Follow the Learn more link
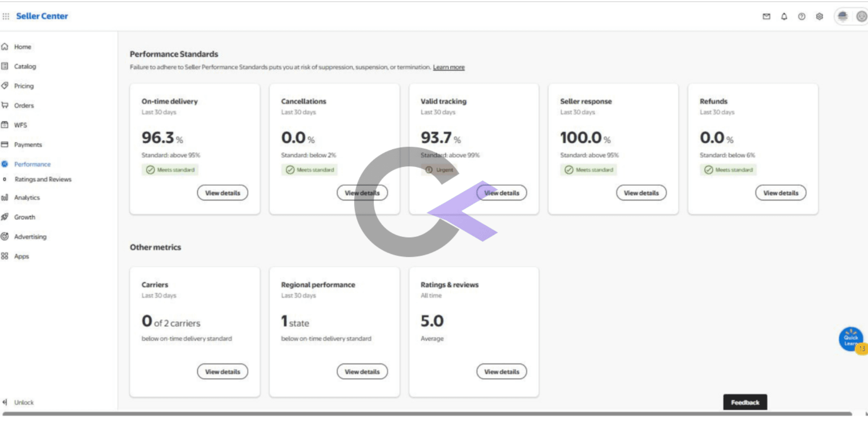 point(449,67)
